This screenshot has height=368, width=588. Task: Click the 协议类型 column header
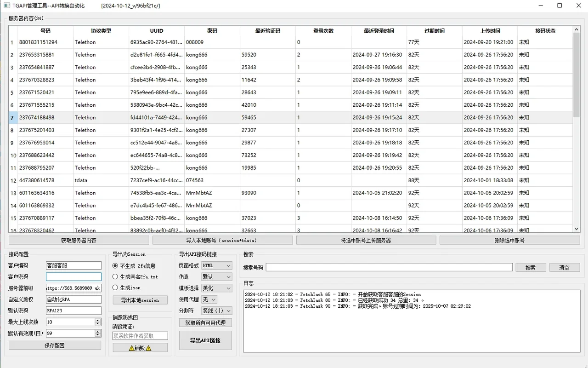pos(101,31)
